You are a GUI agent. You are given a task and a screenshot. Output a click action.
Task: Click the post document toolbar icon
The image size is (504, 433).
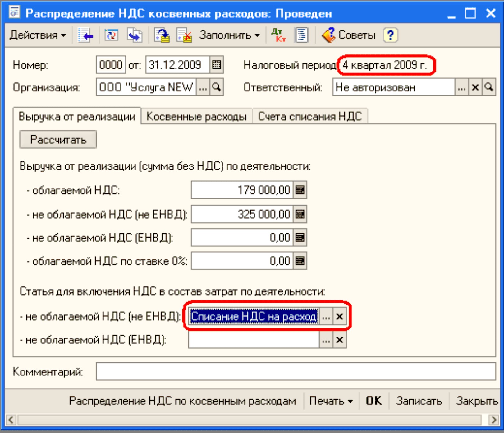tap(162, 35)
